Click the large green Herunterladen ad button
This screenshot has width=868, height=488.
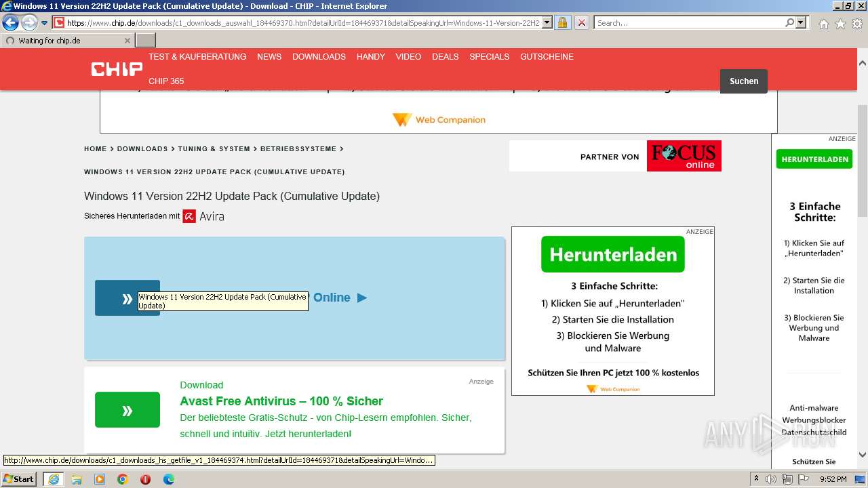click(x=613, y=254)
